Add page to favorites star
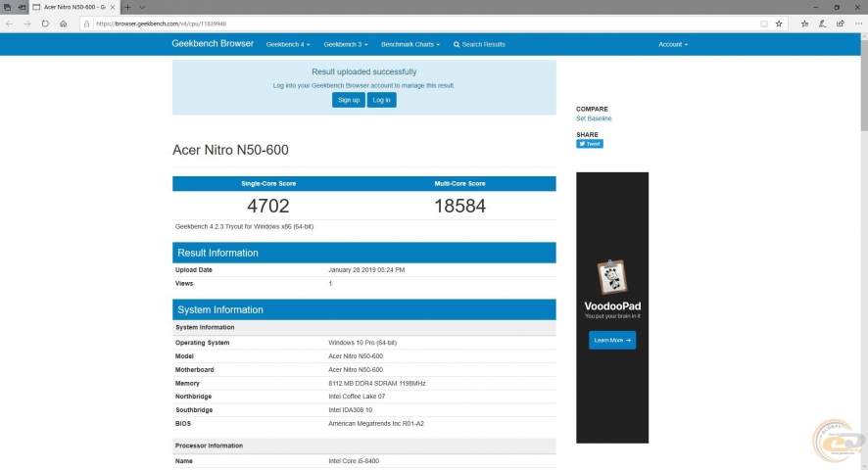The width and height of the screenshot is (868, 470). click(x=779, y=23)
